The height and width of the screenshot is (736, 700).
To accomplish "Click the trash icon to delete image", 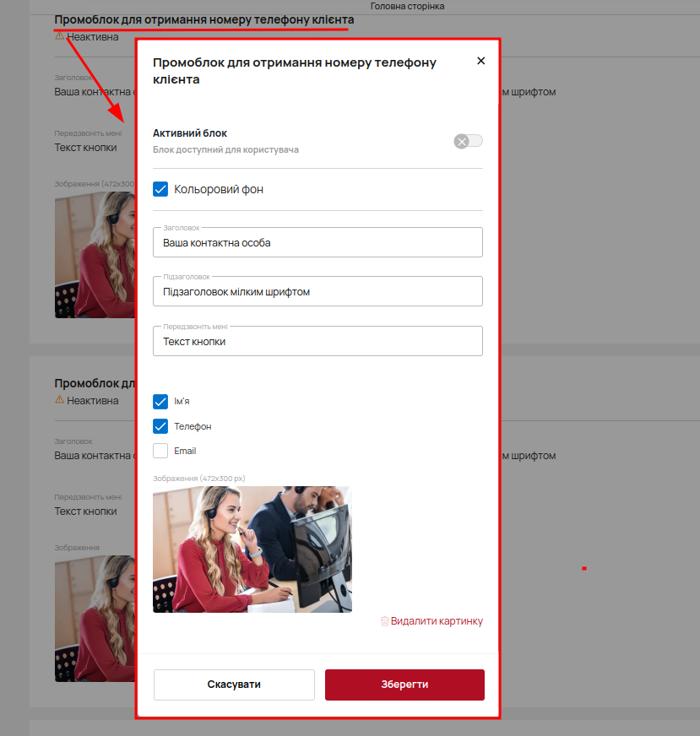I will click(x=384, y=621).
